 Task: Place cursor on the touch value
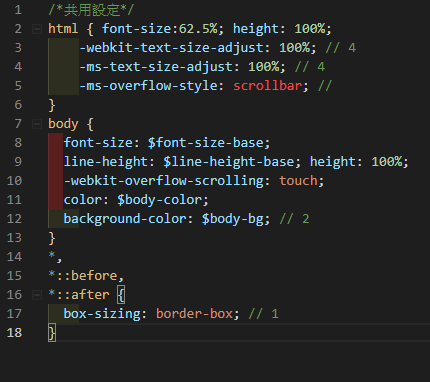299,181
